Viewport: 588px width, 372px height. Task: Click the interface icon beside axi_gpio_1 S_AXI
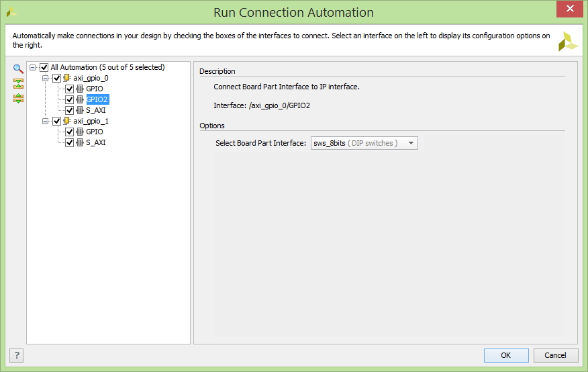tap(79, 142)
